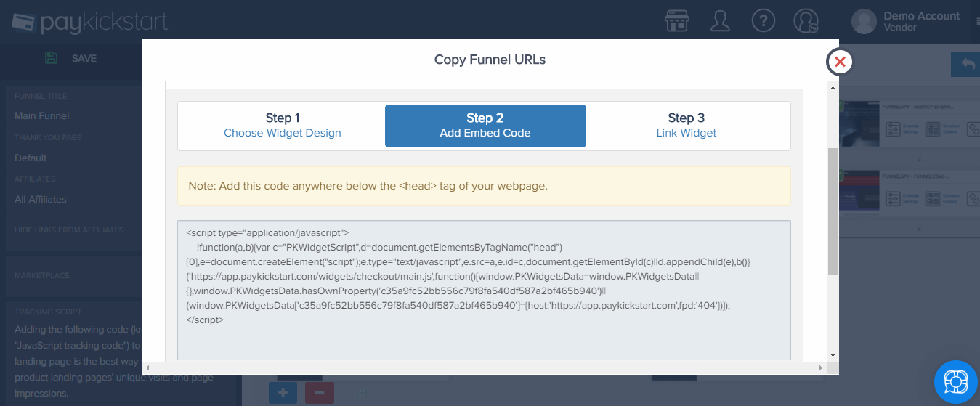
Task: Open the marketplace storefront icon
Action: tap(677, 20)
